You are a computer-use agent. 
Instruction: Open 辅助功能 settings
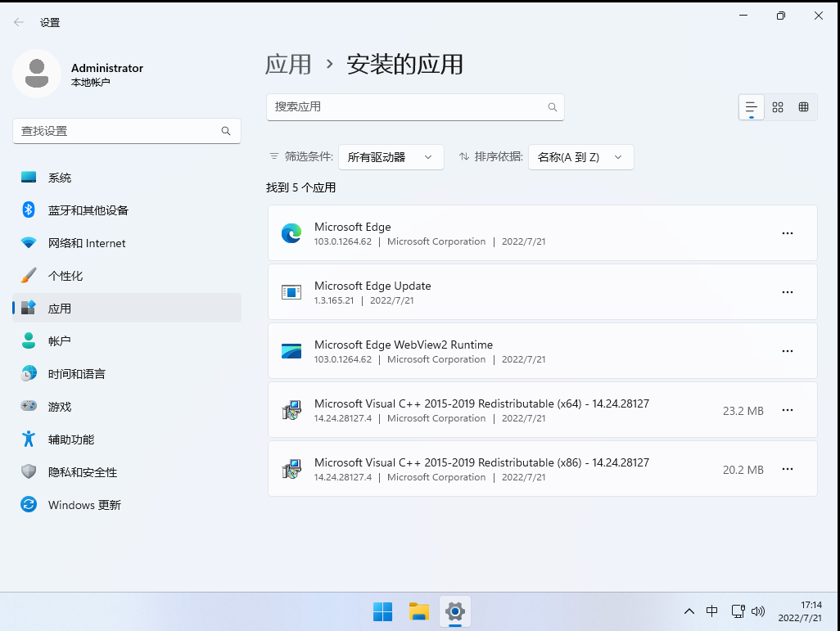127,439
